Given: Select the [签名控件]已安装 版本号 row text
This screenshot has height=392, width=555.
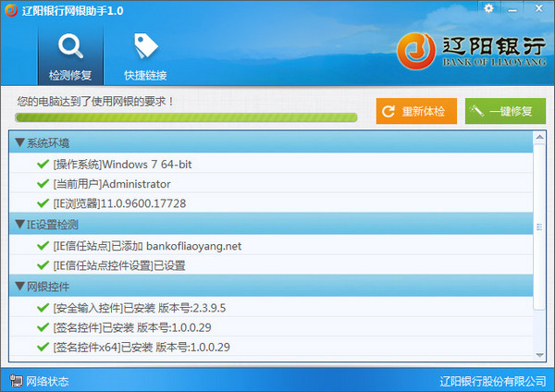Looking at the screenshot, I should (x=132, y=327).
